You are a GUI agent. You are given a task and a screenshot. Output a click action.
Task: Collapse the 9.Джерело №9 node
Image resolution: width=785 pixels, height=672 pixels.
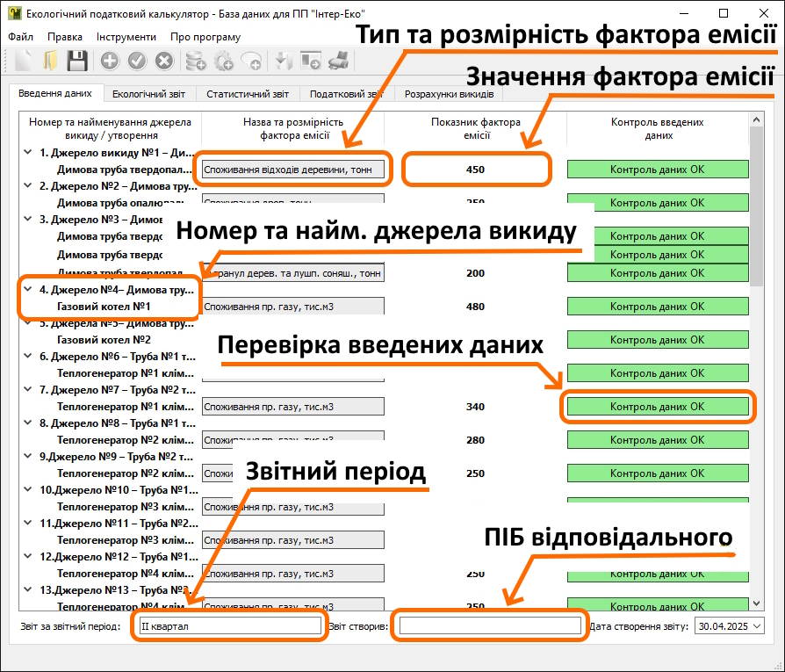coord(28,456)
